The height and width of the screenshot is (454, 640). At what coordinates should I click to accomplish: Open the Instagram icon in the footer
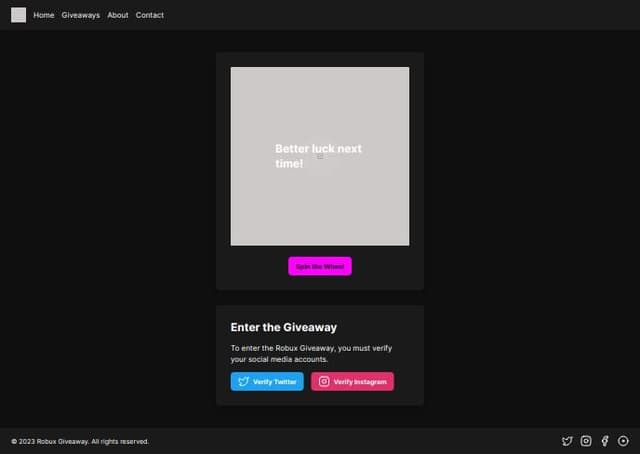pos(586,441)
